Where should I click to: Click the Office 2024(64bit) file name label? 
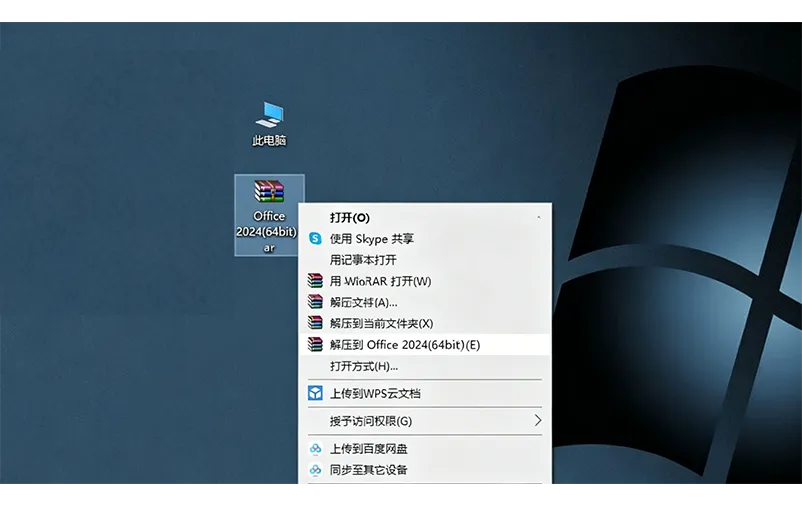coord(267,232)
